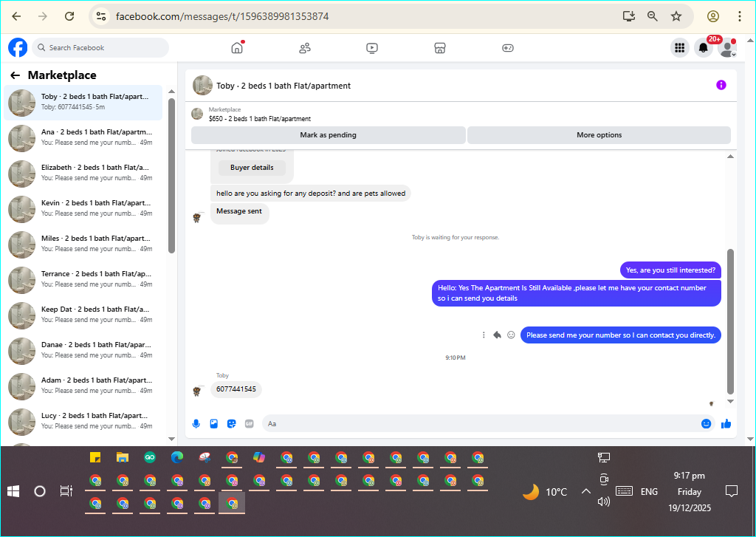Open conversation info purple icon
Image resolution: width=756 pixels, height=537 pixels.
[721, 85]
